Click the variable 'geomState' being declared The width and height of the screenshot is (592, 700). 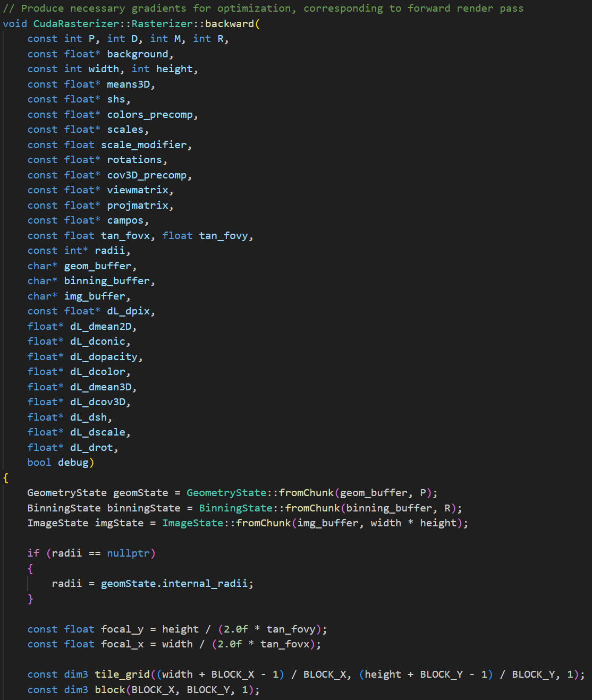click(x=141, y=493)
